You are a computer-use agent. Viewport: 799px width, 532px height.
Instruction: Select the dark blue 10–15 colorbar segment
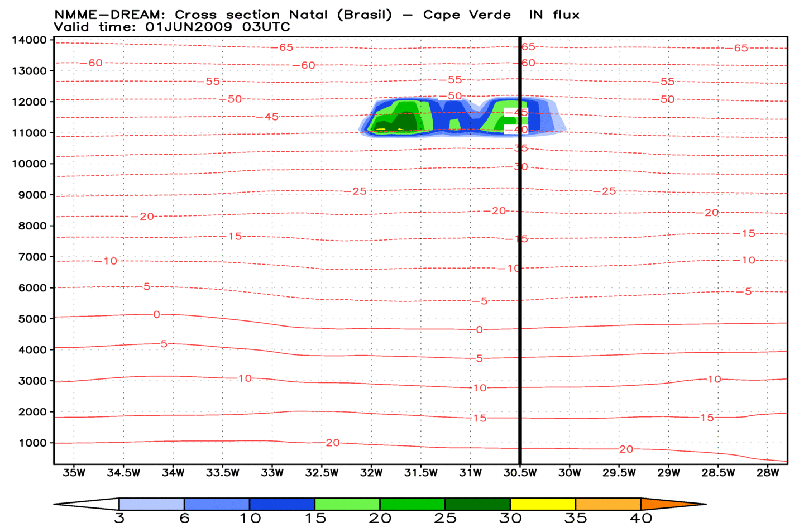(x=282, y=504)
